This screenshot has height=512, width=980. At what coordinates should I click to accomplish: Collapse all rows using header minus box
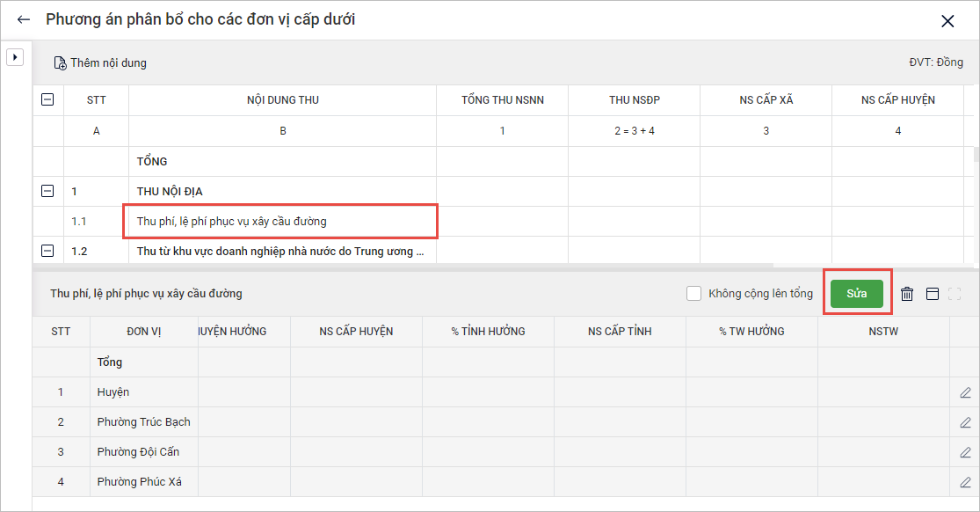(48, 100)
